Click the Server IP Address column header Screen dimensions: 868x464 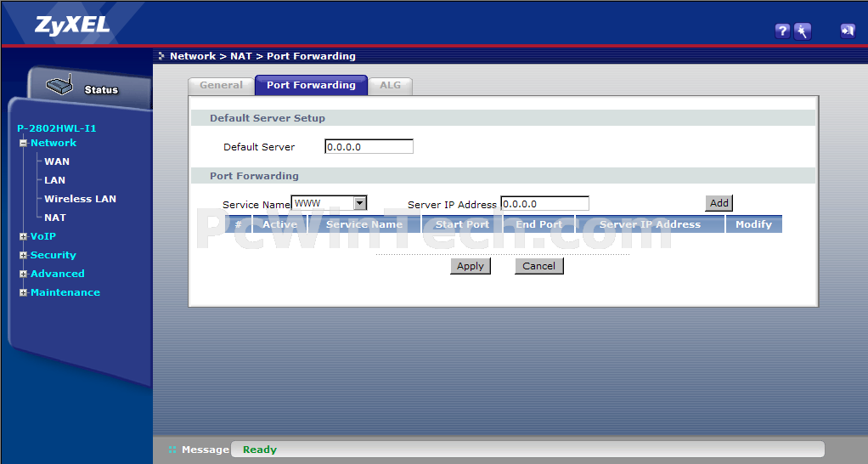coord(650,224)
